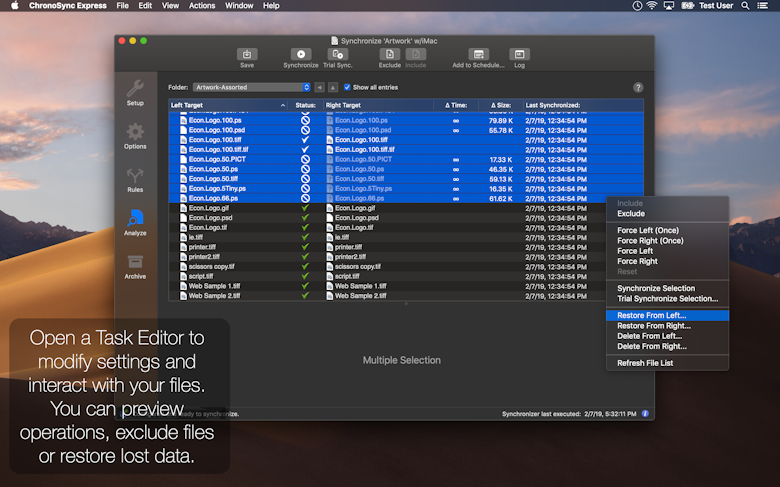This screenshot has width=780, height=487.
Task: Sort by the Status column header
Action: tap(305, 105)
